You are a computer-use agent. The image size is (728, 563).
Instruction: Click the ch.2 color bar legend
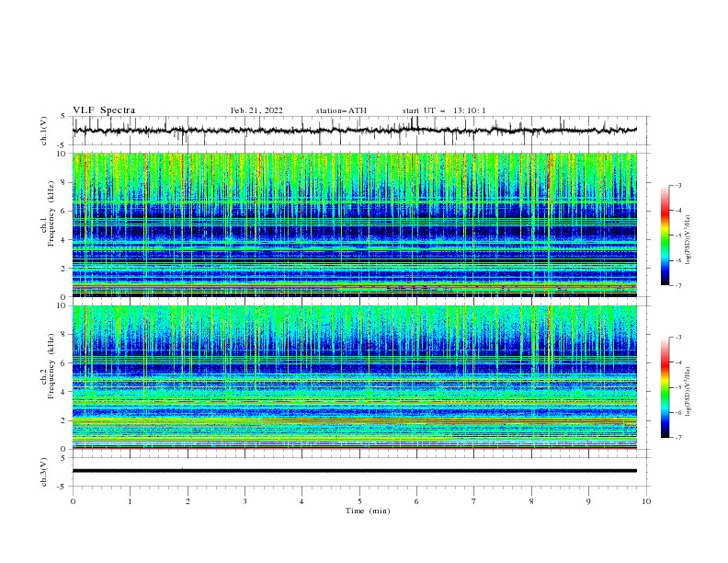point(665,387)
